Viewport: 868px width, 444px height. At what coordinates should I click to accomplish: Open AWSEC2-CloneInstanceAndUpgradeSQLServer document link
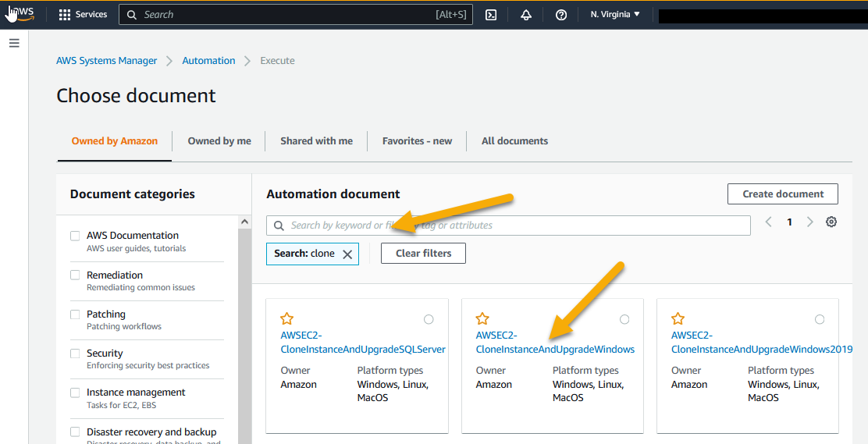(x=363, y=342)
